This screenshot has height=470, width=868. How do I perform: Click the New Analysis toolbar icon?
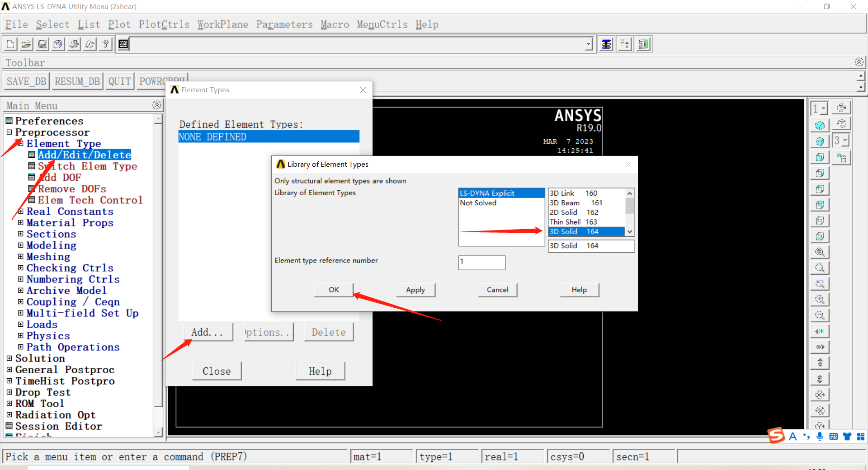[10, 44]
